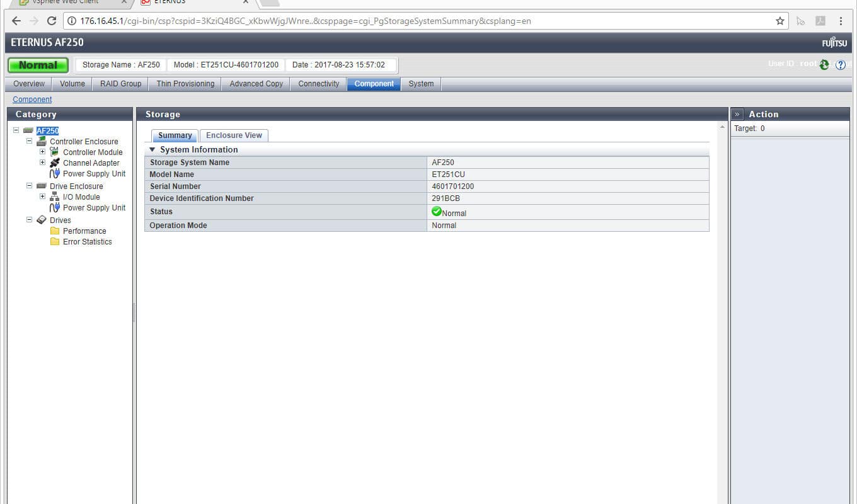Select Drives in the tree
857x504 pixels.
(x=60, y=220)
